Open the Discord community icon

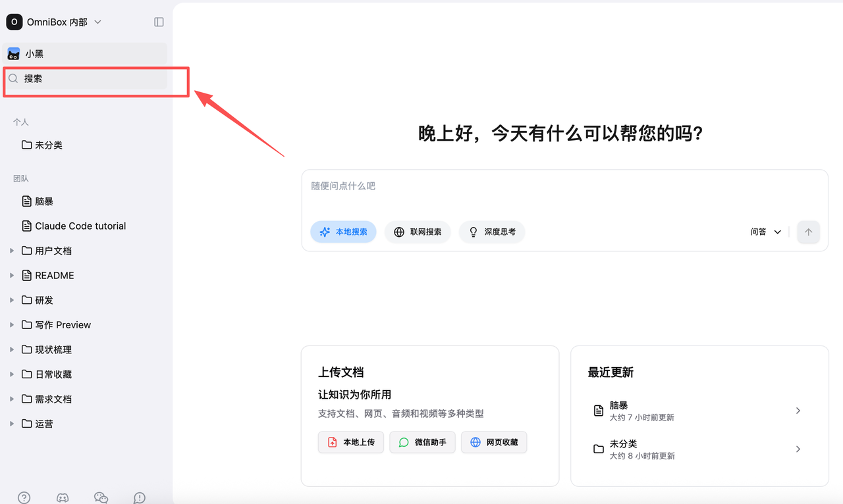[x=63, y=497]
